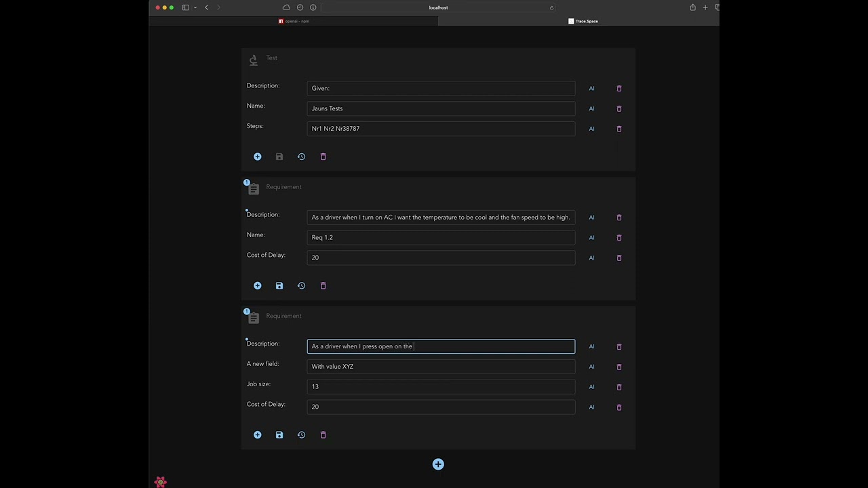This screenshot has width=868, height=488.
Task: Open history for the Test card
Action: (301, 157)
